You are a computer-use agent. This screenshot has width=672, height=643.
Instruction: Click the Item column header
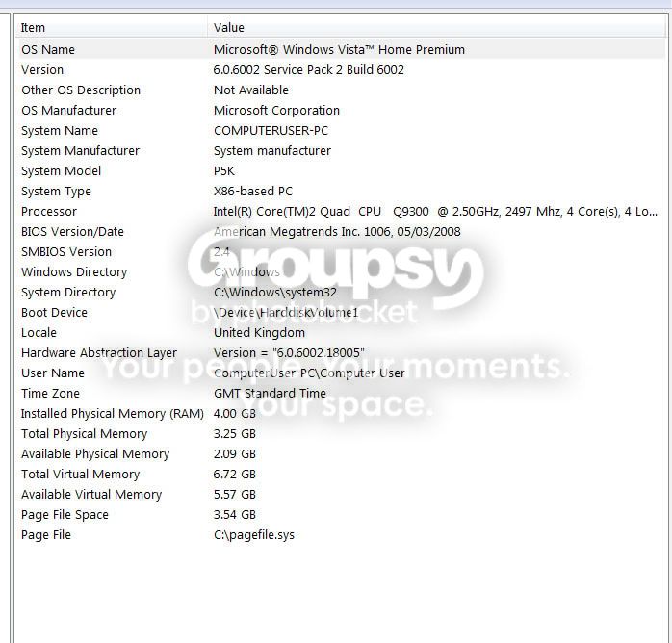tap(112, 27)
